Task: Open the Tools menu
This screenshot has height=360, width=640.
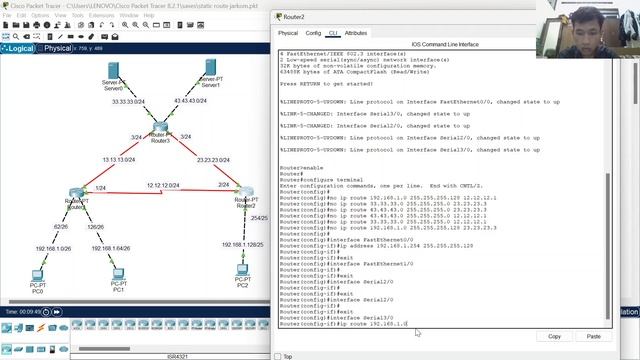Action: click(x=78, y=16)
